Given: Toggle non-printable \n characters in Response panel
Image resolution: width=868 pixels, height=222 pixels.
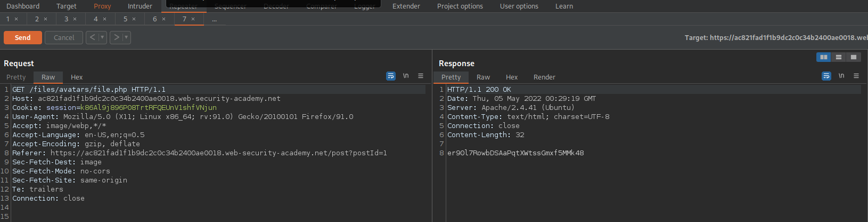Looking at the screenshot, I should (841, 76).
